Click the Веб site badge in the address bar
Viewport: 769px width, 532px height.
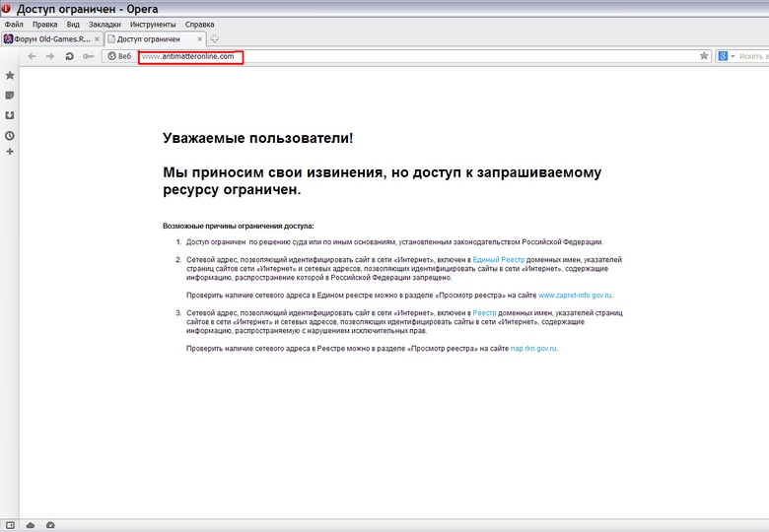119,56
